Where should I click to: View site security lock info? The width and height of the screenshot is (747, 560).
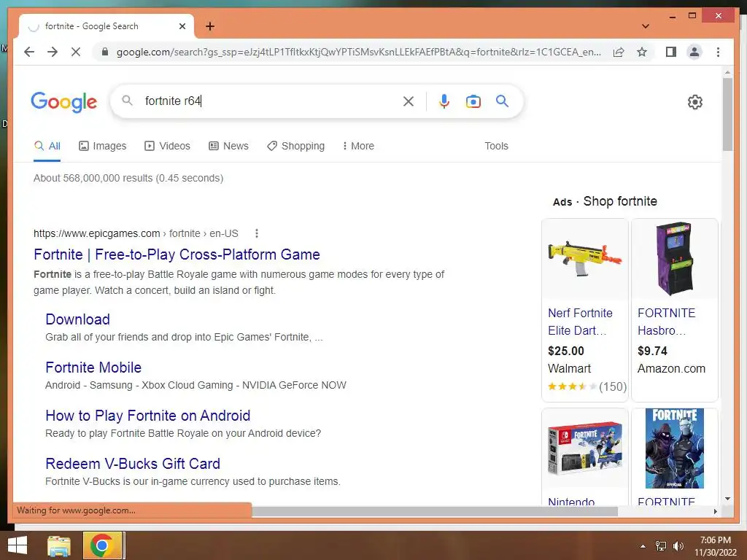pos(105,52)
